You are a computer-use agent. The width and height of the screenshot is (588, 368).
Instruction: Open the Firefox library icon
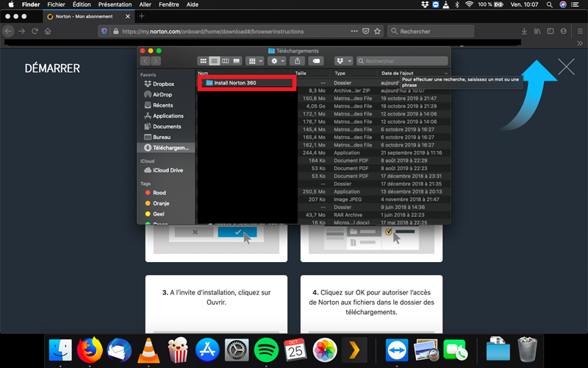pos(537,31)
